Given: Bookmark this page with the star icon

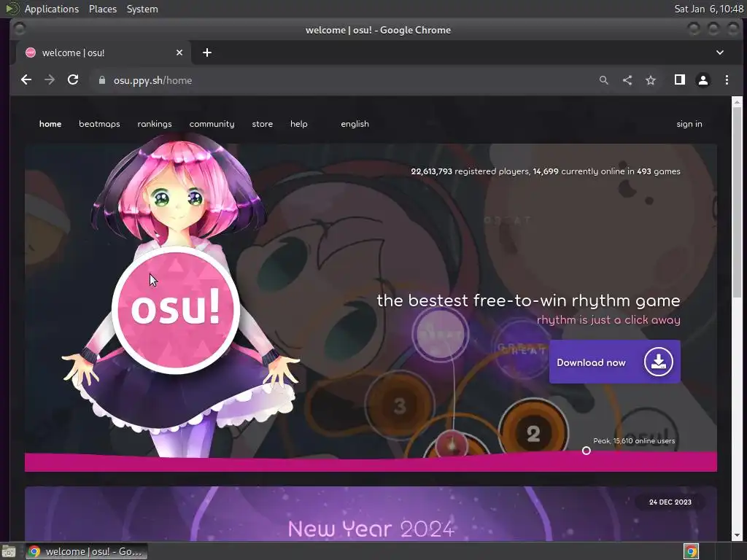Looking at the screenshot, I should point(651,80).
